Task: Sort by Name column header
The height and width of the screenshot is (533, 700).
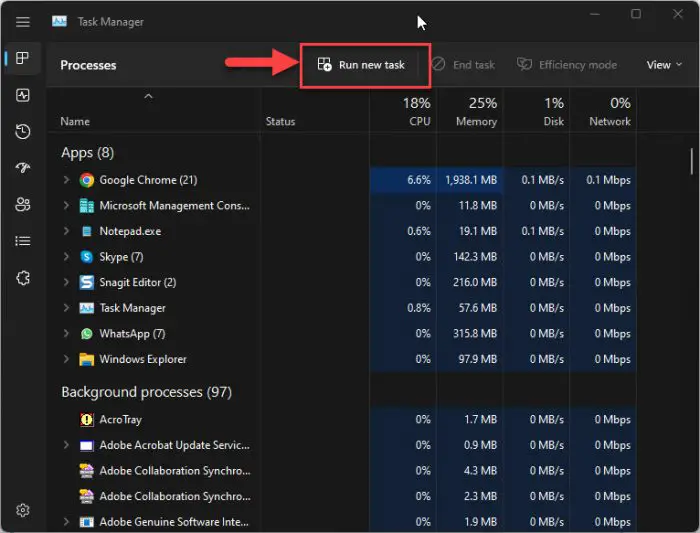Action: pos(154,111)
